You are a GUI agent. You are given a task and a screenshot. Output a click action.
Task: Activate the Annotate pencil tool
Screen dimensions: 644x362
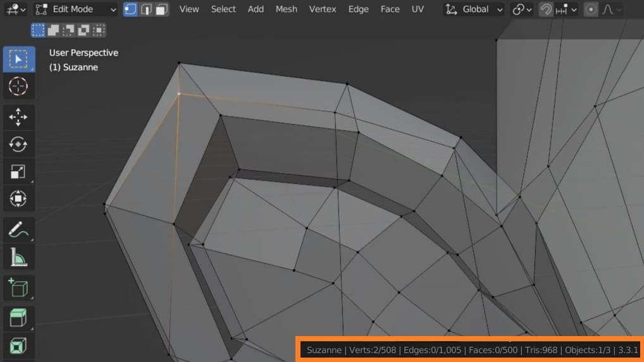coord(18,229)
